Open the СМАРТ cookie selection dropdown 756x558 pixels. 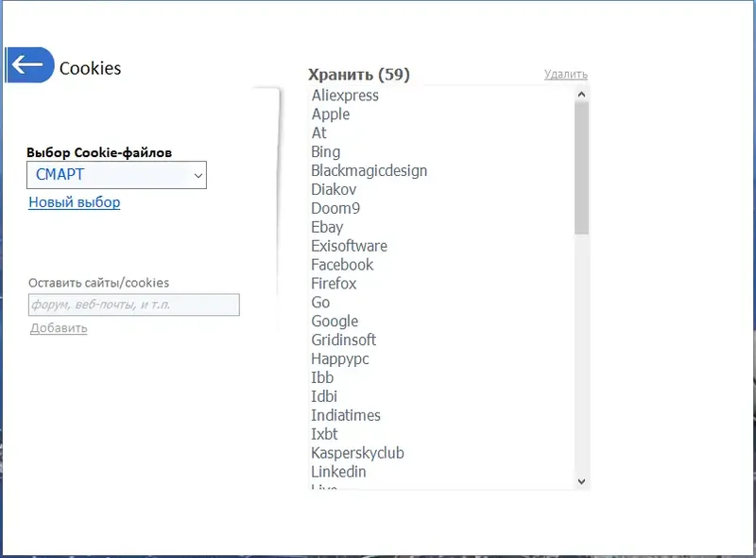click(x=116, y=175)
